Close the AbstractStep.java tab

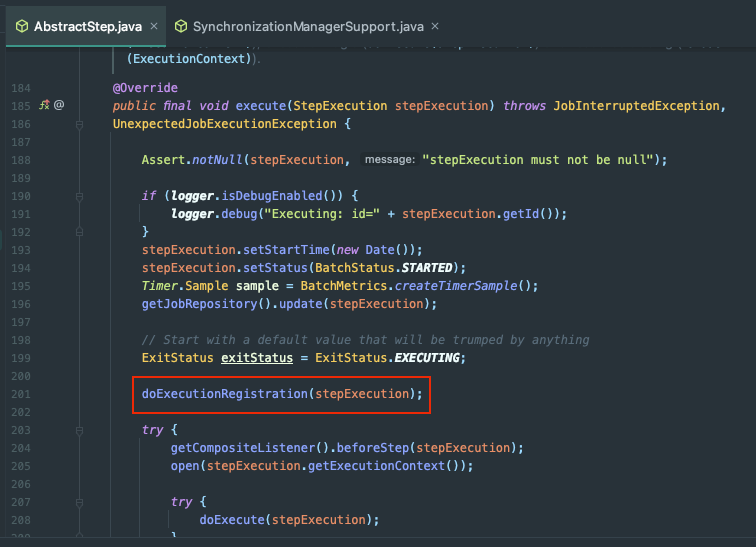coord(154,26)
